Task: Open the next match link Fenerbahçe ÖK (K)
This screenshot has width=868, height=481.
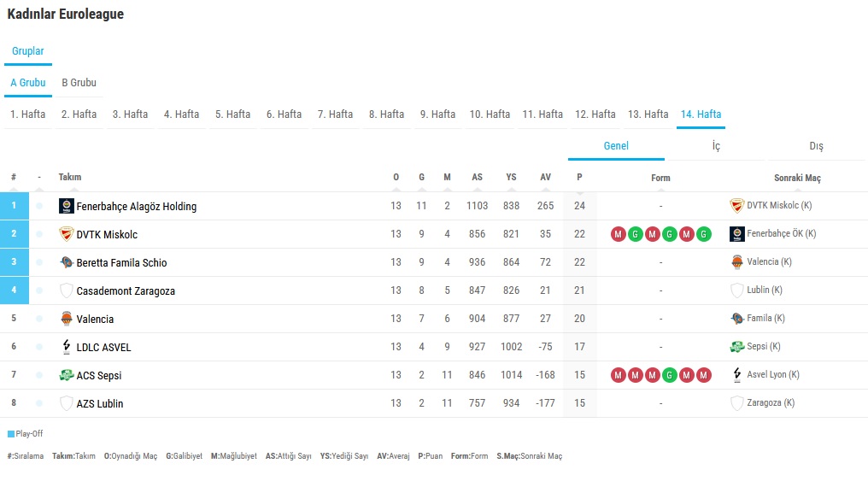Action: point(781,234)
